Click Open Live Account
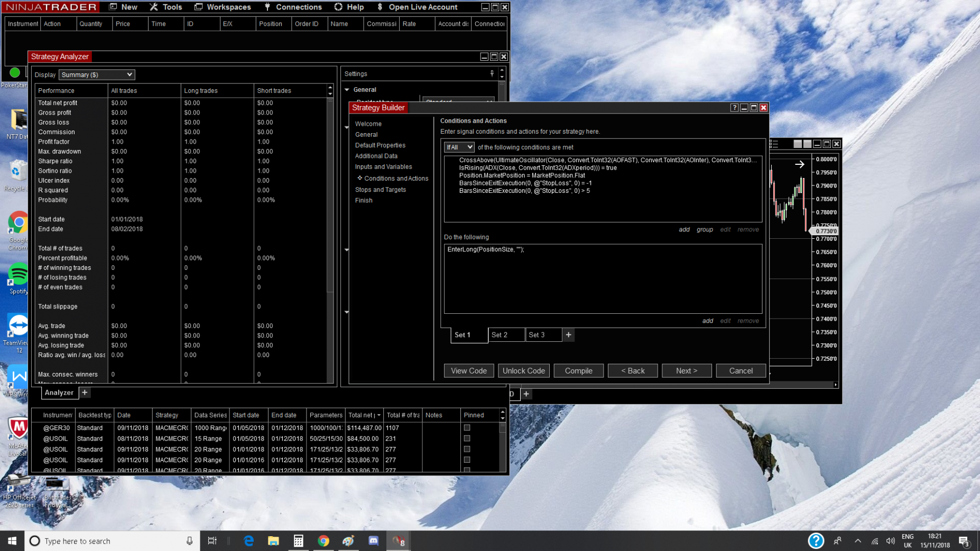This screenshot has width=980, height=551. [x=417, y=7]
